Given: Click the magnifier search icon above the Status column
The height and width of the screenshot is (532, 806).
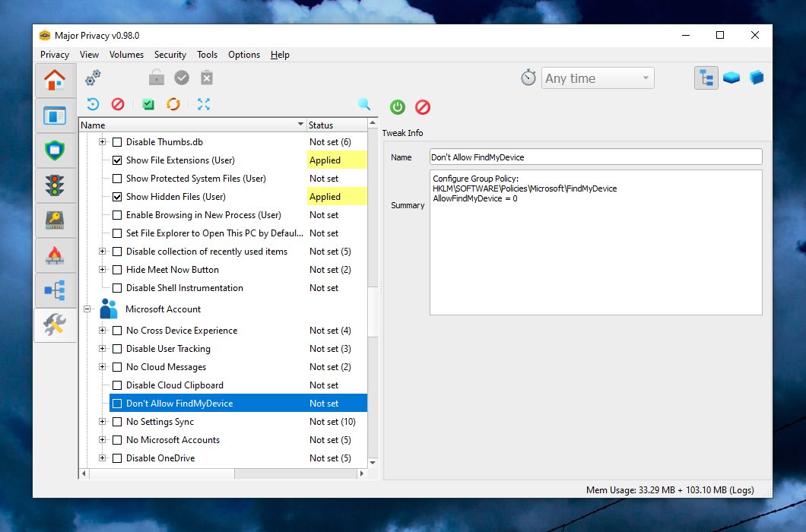Looking at the screenshot, I should pyautogui.click(x=364, y=104).
